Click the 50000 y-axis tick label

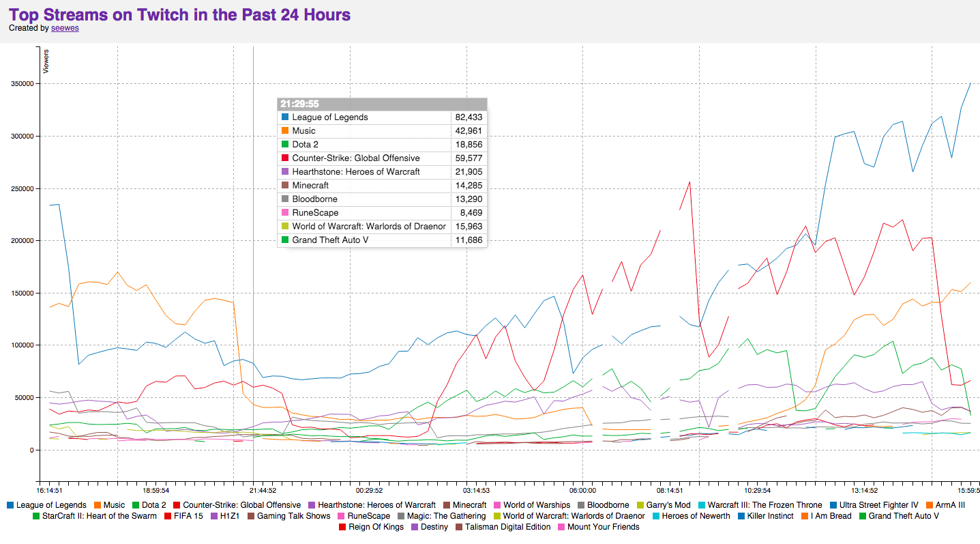tap(24, 398)
